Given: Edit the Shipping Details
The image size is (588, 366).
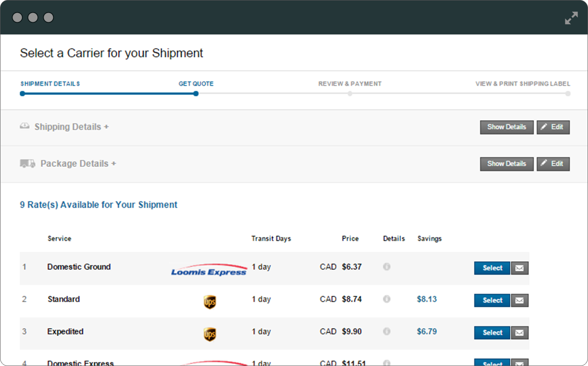Looking at the screenshot, I should tap(553, 127).
